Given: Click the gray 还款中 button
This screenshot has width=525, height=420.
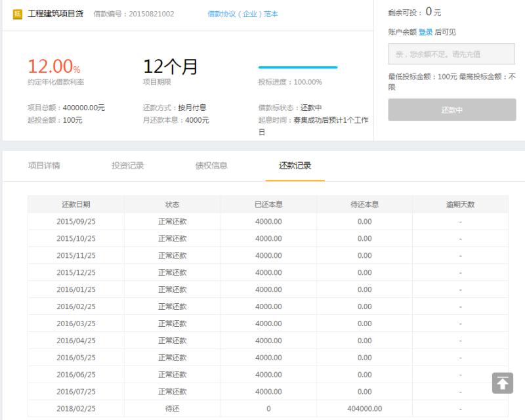Looking at the screenshot, I should click(x=451, y=110).
